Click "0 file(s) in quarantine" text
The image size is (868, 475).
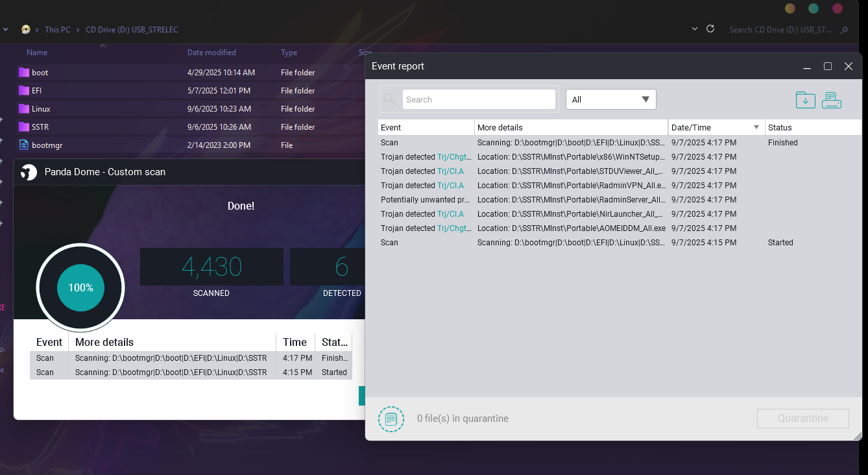click(463, 419)
